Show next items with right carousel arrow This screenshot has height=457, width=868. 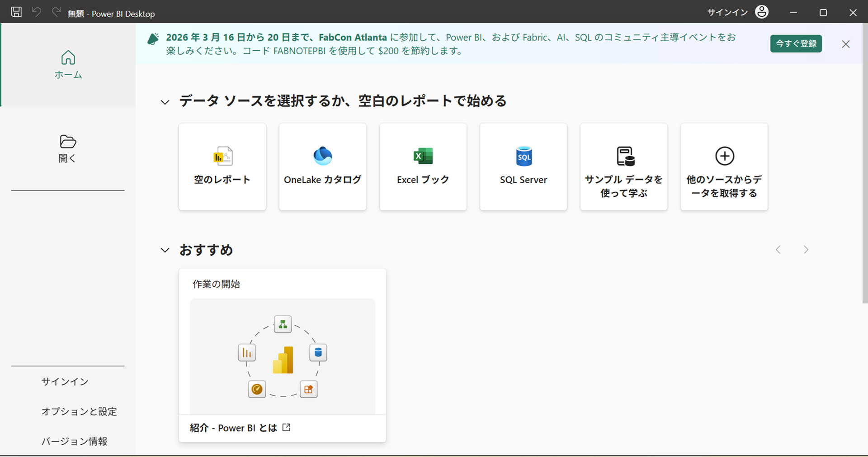pos(806,249)
